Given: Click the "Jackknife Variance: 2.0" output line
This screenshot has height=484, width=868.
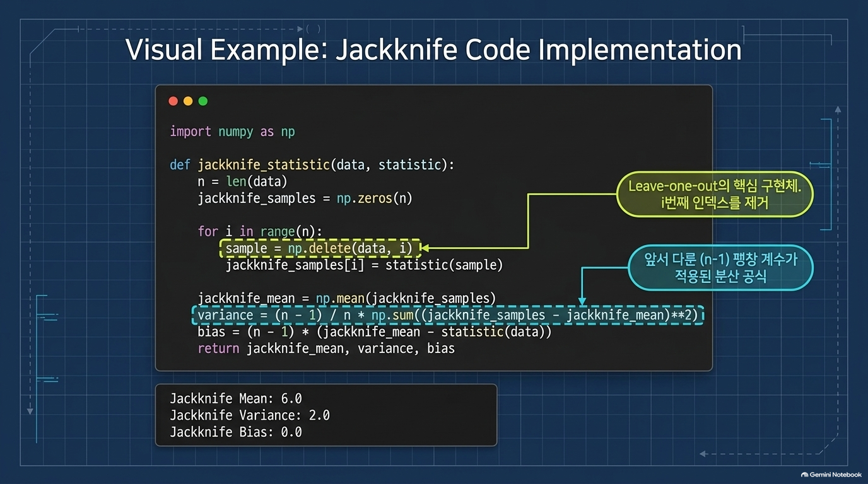Looking at the screenshot, I should click(250, 415).
